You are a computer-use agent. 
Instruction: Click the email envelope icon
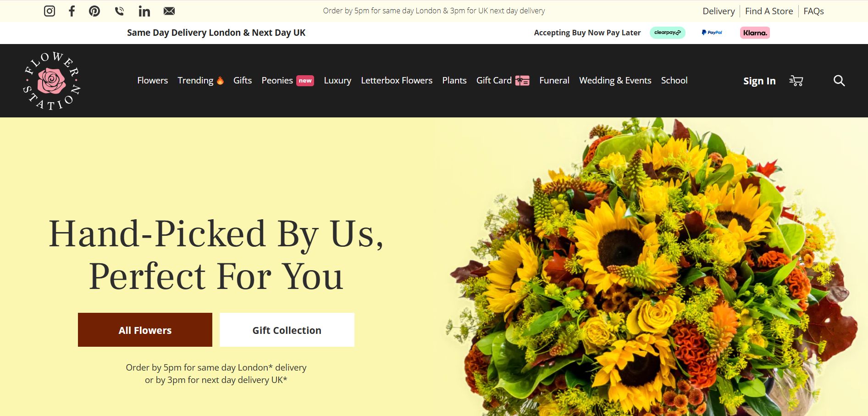coord(169,11)
